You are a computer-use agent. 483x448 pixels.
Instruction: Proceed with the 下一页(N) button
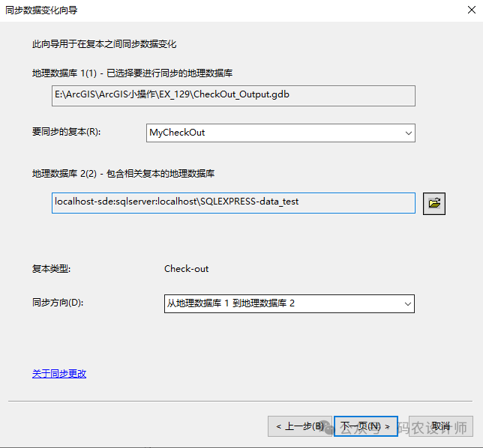coord(365,426)
